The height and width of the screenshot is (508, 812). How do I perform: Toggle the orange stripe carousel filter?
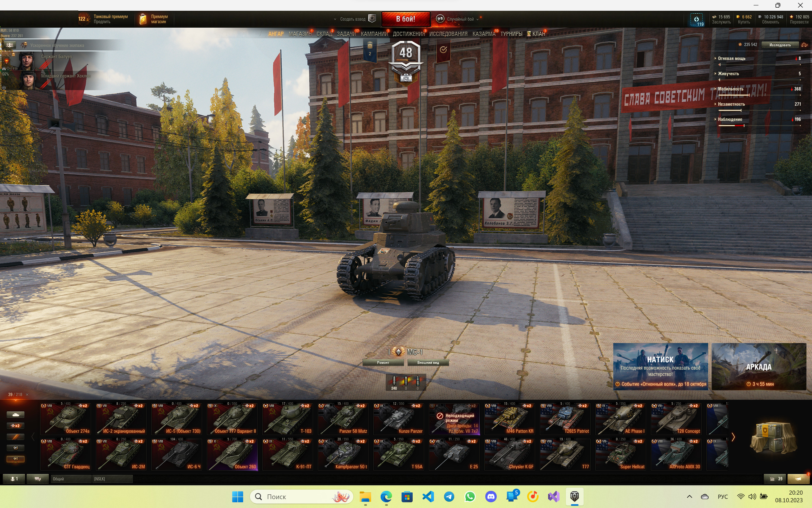[x=16, y=437]
